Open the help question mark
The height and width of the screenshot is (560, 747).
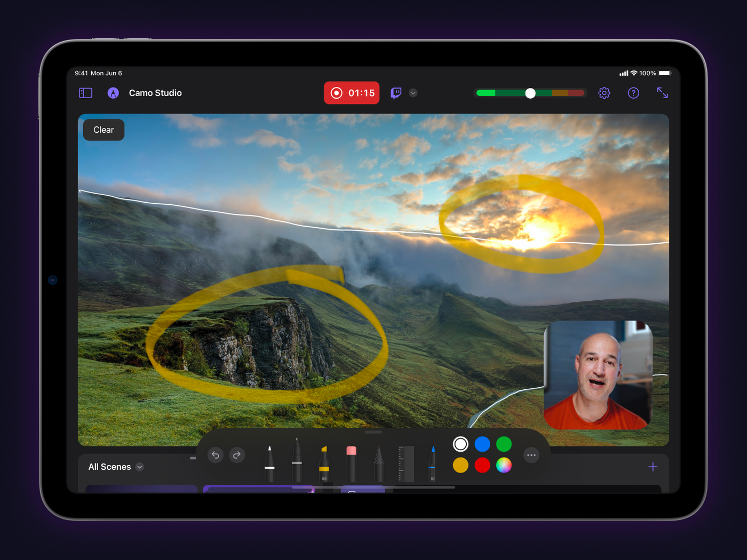[x=633, y=93]
